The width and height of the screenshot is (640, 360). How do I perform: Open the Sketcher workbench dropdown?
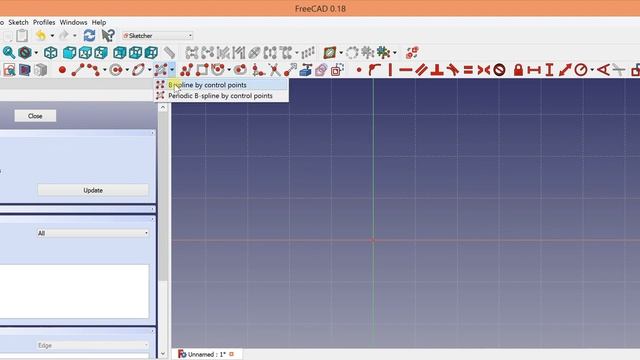[158, 36]
